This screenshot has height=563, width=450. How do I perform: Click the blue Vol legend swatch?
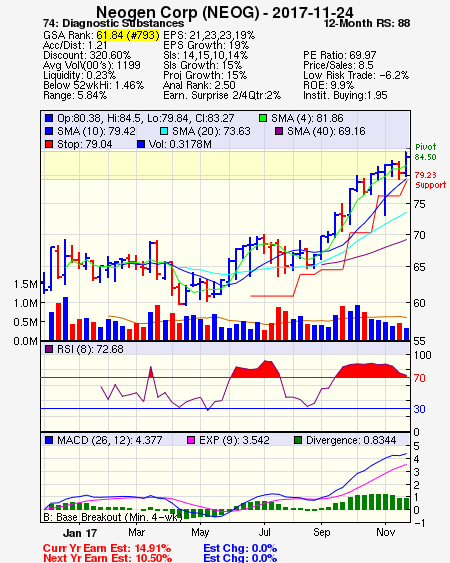coord(141,144)
